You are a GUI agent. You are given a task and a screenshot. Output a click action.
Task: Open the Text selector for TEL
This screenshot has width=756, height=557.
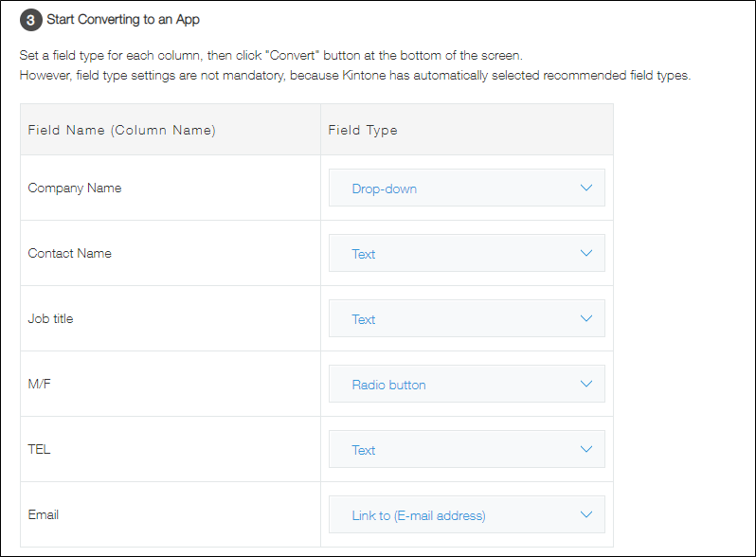[x=466, y=450]
